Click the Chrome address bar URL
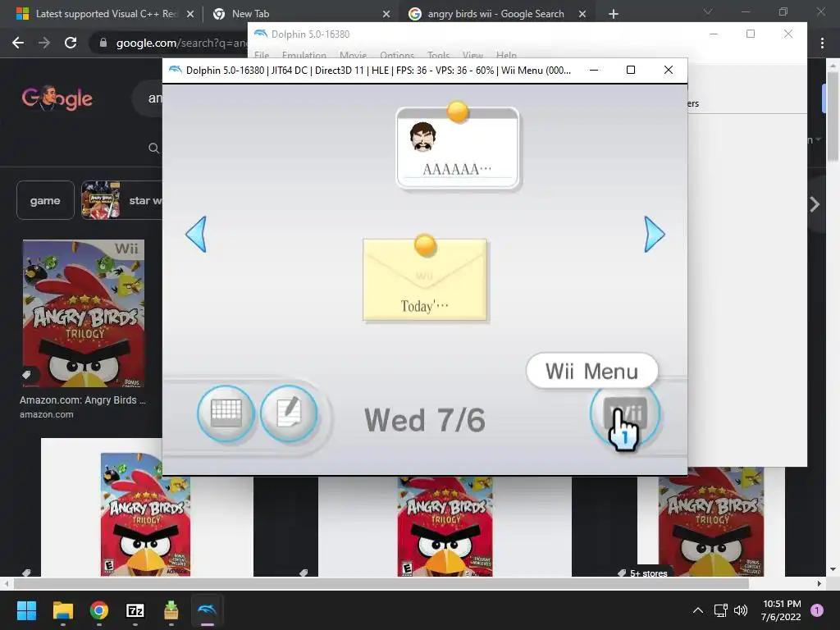 pyautogui.click(x=181, y=43)
